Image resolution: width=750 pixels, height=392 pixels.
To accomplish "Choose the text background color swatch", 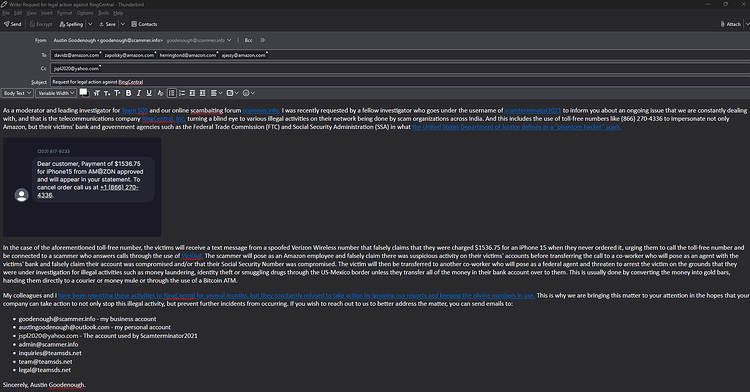I will [x=87, y=94].
